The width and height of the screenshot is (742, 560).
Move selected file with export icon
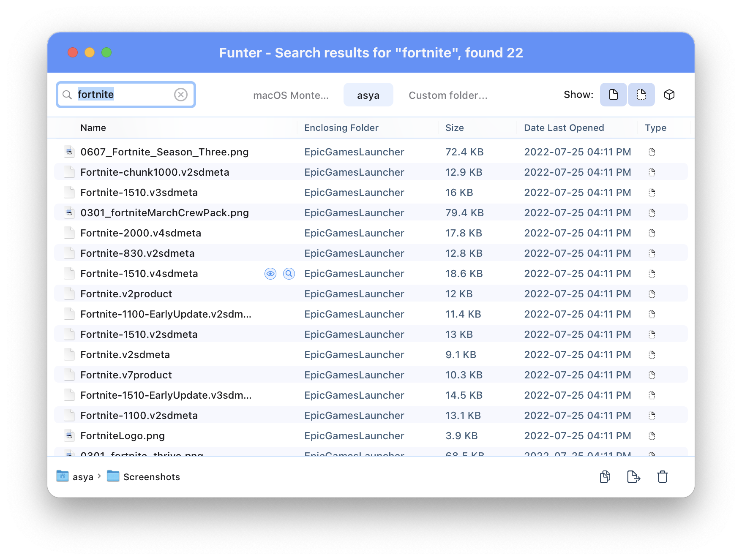pyautogui.click(x=633, y=477)
